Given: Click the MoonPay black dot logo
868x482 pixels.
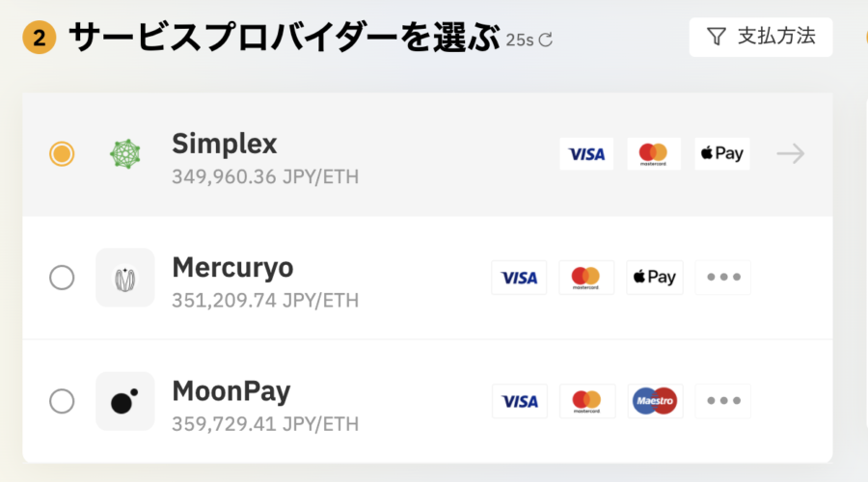Looking at the screenshot, I should coord(125,401).
